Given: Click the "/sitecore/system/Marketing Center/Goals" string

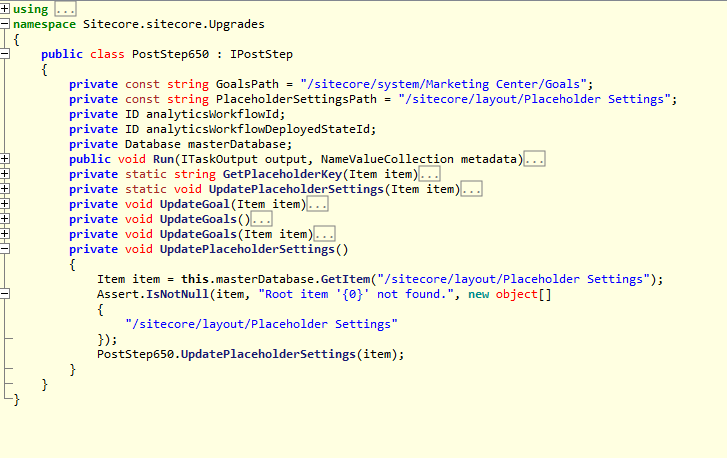Looking at the screenshot, I should tap(443, 84).
